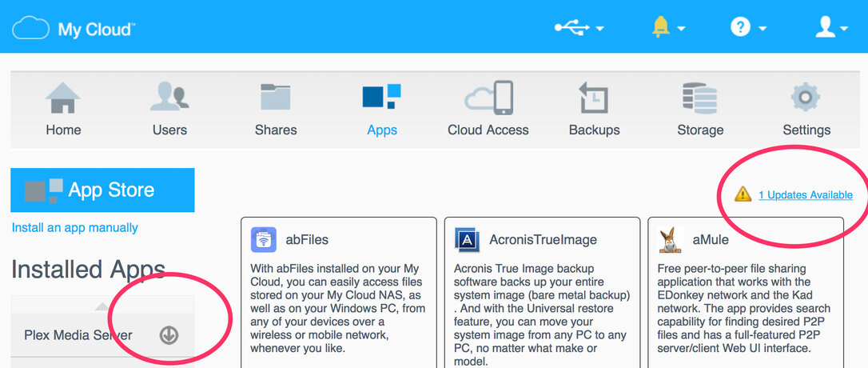
Task: Click the My Cloud logo
Action: point(75,28)
